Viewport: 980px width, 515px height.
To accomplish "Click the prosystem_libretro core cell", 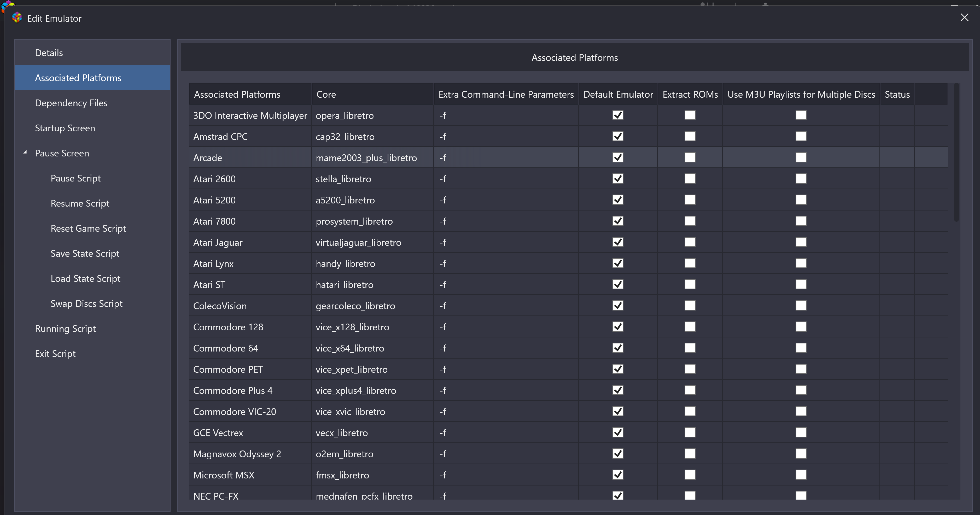I will [x=372, y=221].
